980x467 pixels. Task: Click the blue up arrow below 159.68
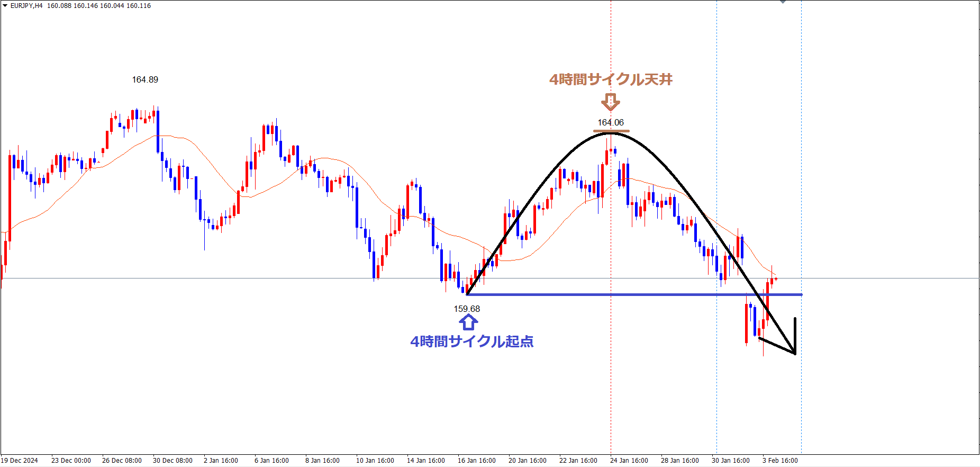(468, 322)
